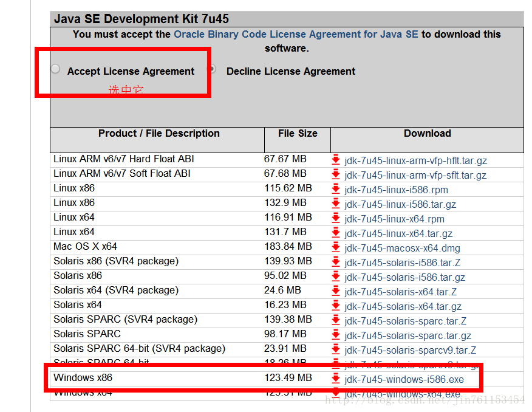Select Solaris x64 (SVR4 package) description
The image size is (532, 412).
(116, 290)
